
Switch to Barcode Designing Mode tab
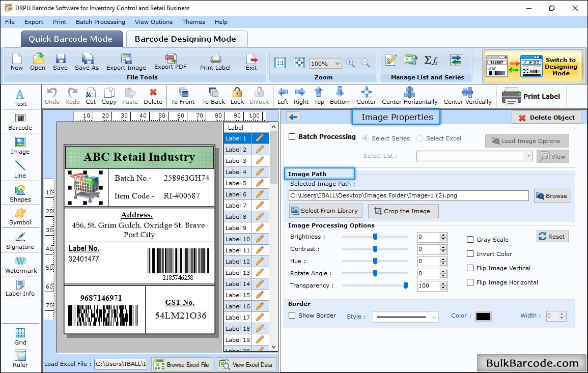click(x=187, y=39)
